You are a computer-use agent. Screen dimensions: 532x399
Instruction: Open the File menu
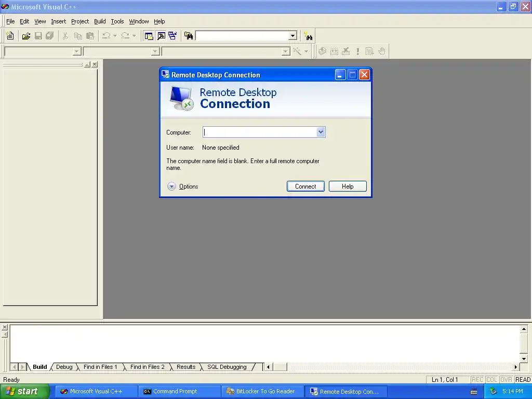coord(10,21)
